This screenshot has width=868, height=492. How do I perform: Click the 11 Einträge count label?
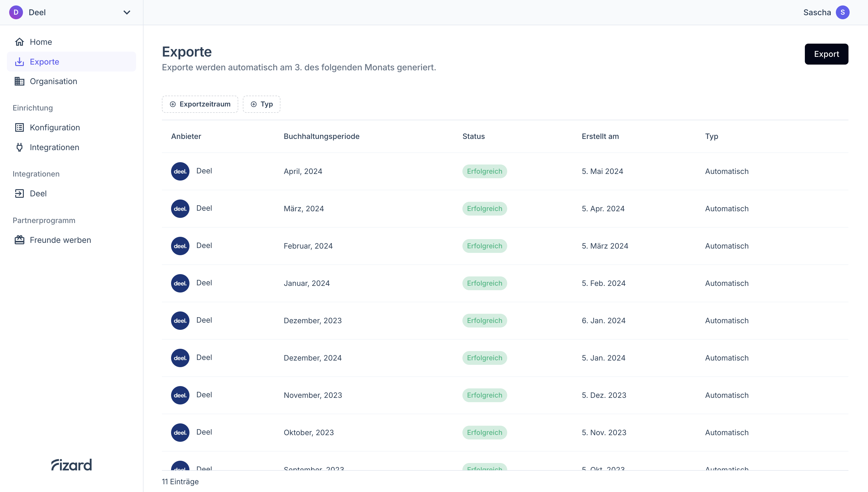[x=180, y=482]
